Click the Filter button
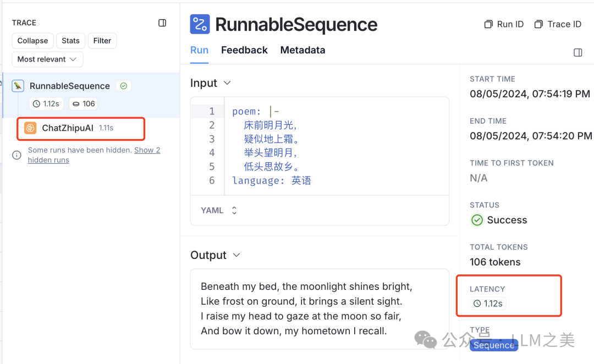 (x=102, y=41)
